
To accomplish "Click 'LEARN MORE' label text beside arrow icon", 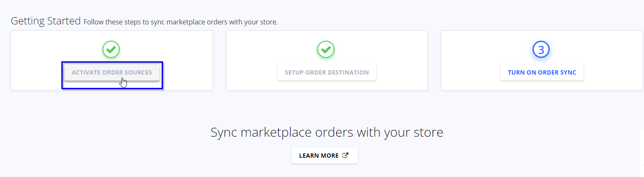I will coord(319,156).
